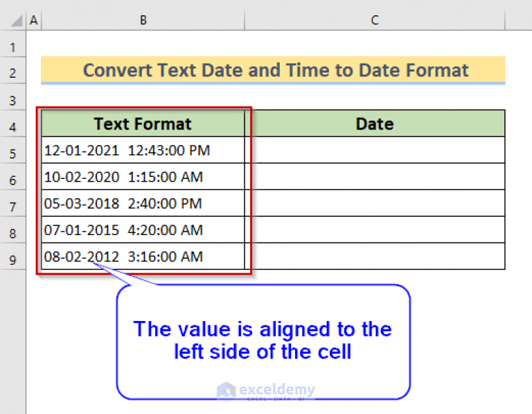Click the 'Date' header cell
Viewport: 532px width, 414px height.
pos(375,123)
